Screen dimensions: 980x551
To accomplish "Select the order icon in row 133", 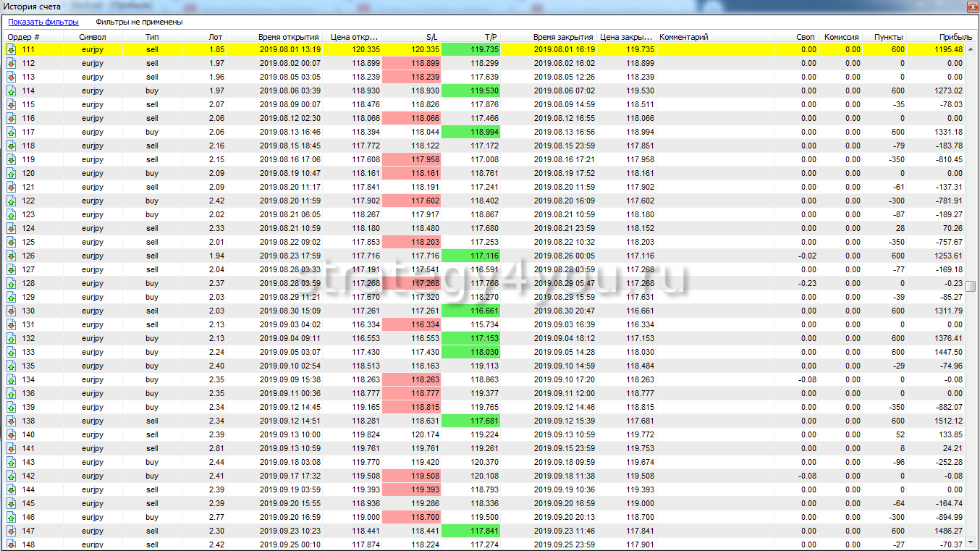I will tap(12, 352).
